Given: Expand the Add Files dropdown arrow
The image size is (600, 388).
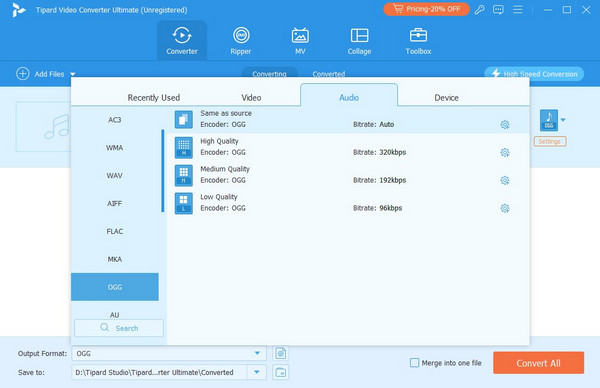Looking at the screenshot, I should pos(73,74).
